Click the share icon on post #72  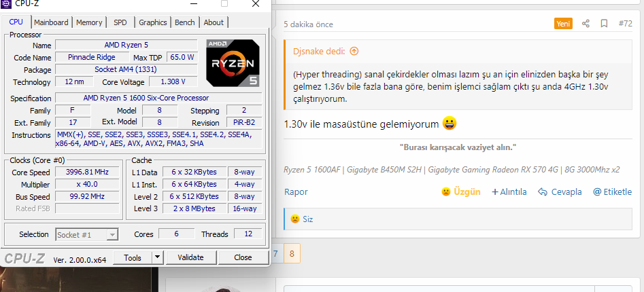point(586,24)
